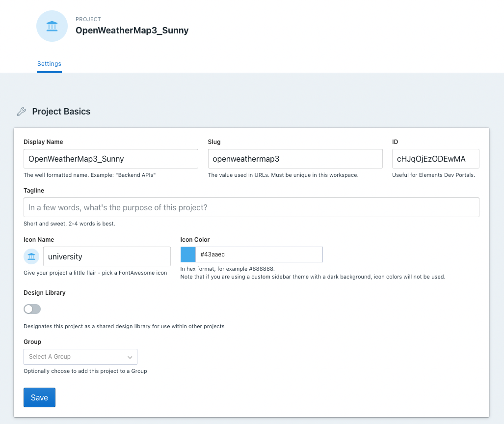Click the text 'Useful for Elements Dev Portals.'
The height and width of the screenshot is (424, 504).
[x=434, y=175]
